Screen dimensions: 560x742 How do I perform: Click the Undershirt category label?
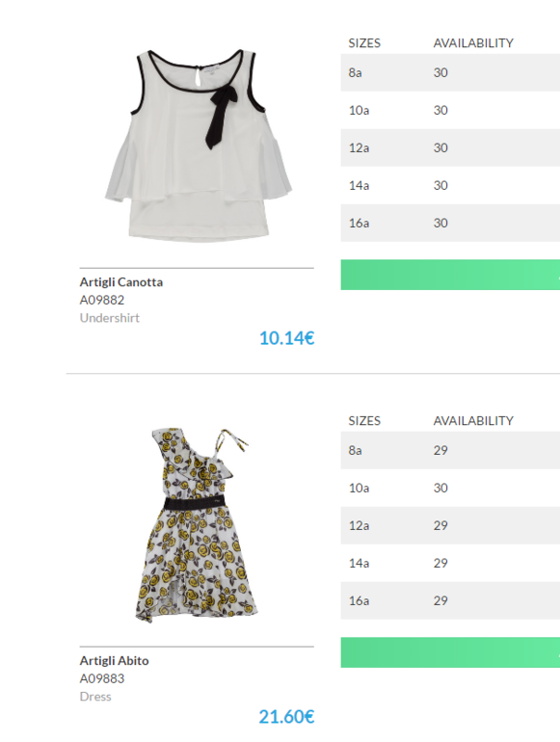coord(109,318)
